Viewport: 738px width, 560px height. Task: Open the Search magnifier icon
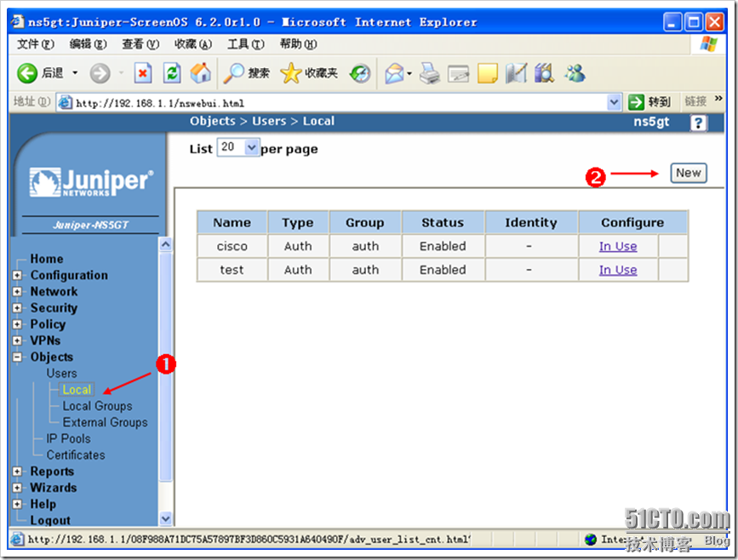(x=233, y=73)
